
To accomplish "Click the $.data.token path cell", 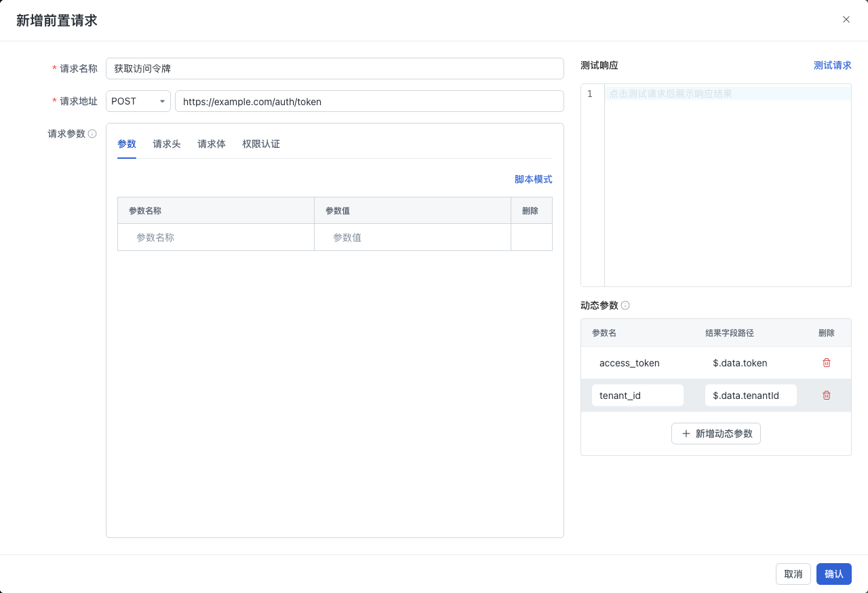I will [x=751, y=363].
